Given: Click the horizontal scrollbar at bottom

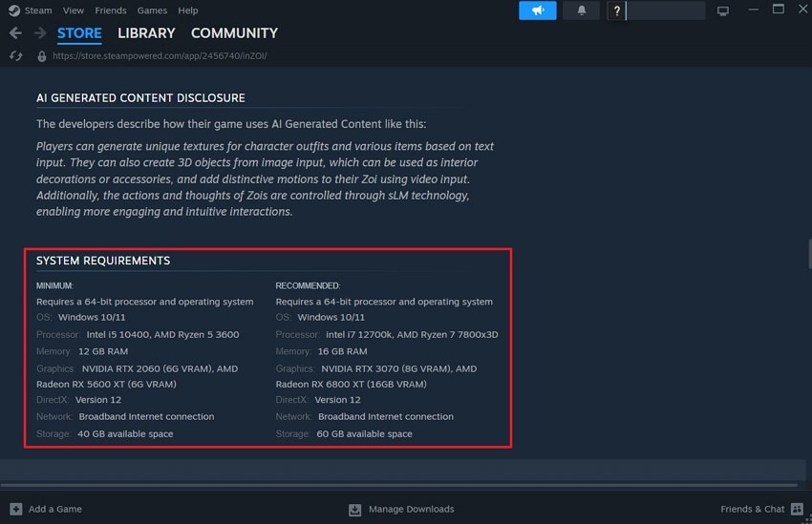Looking at the screenshot, I should click(398, 485).
